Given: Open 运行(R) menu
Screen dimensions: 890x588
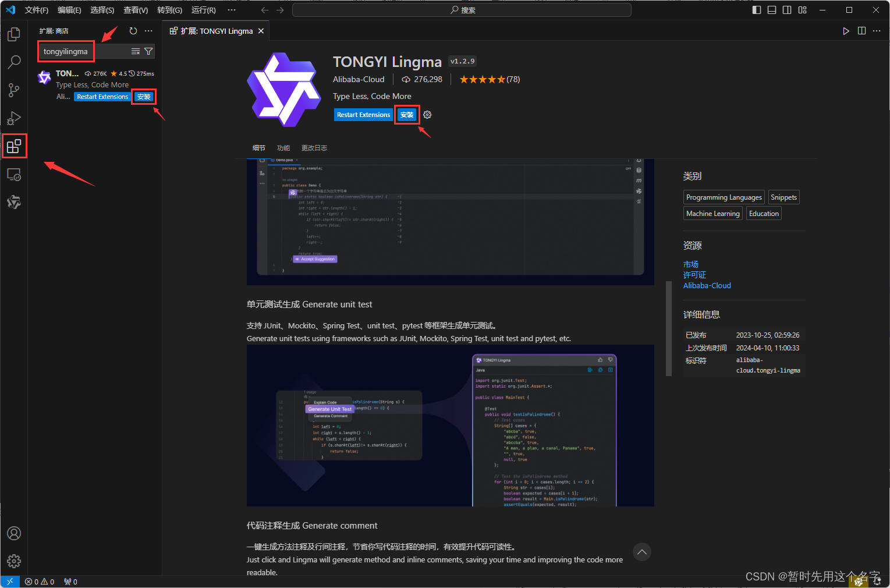Looking at the screenshot, I should tap(204, 10).
